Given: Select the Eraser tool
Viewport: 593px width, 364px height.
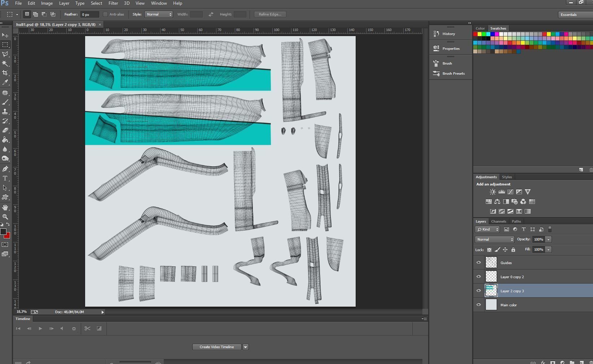Looking at the screenshot, I should coord(5,130).
